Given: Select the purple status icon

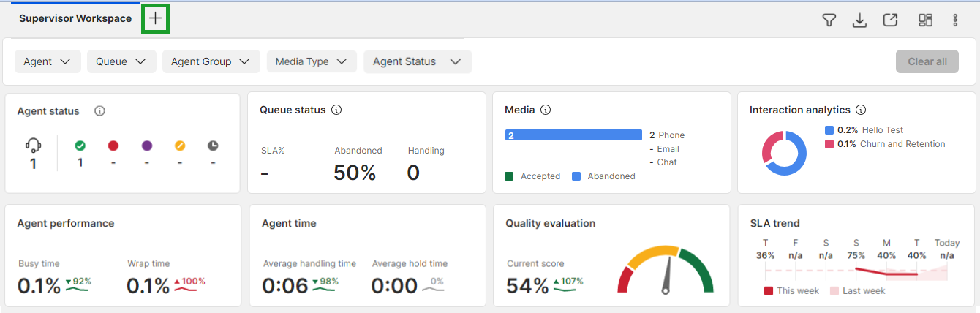Looking at the screenshot, I should (146, 146).
